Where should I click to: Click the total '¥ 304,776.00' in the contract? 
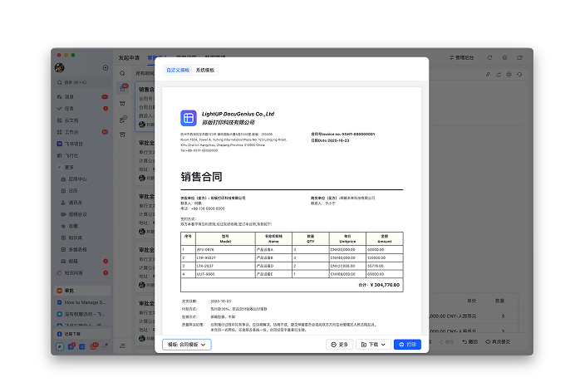[x=385, y=285]
